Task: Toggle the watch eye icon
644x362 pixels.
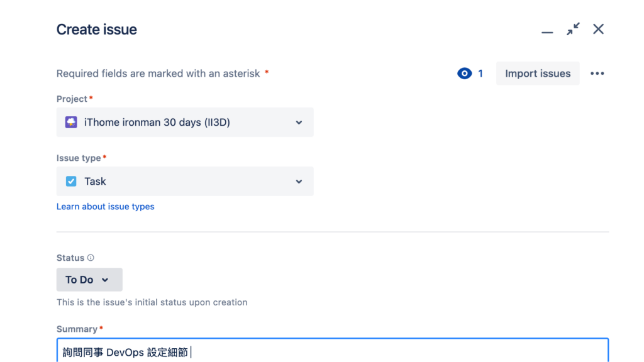Action: [464, 74]
